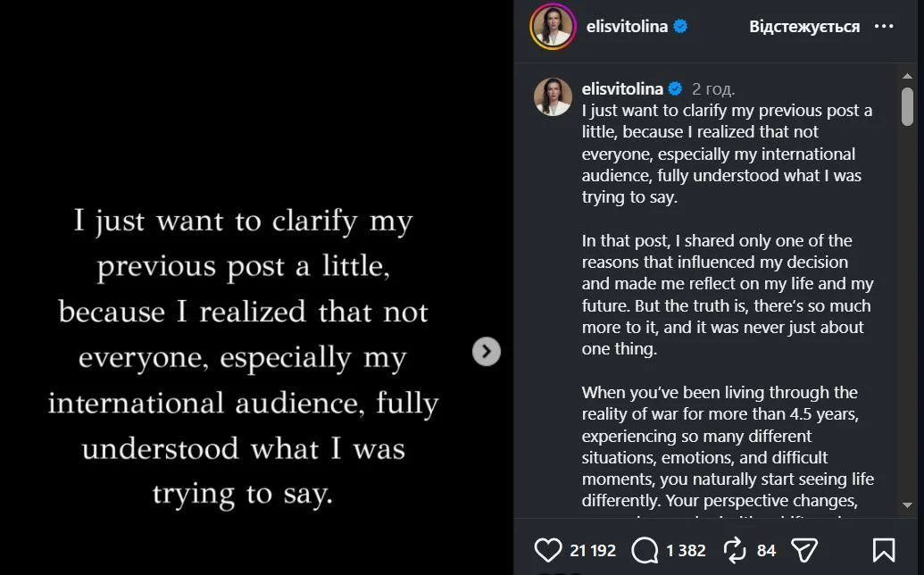Open elisvitolina username link in header
This screenshot has height=575, width=924.
627,27
